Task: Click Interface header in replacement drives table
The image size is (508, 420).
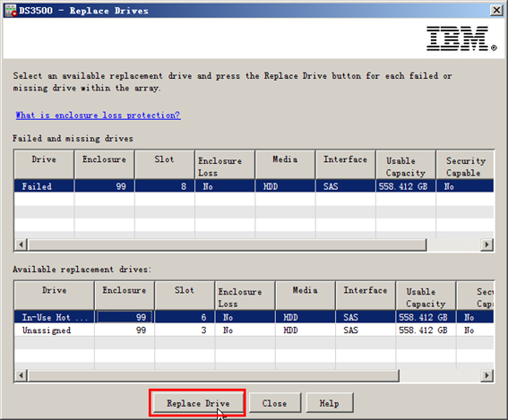Action: [366, 296]
